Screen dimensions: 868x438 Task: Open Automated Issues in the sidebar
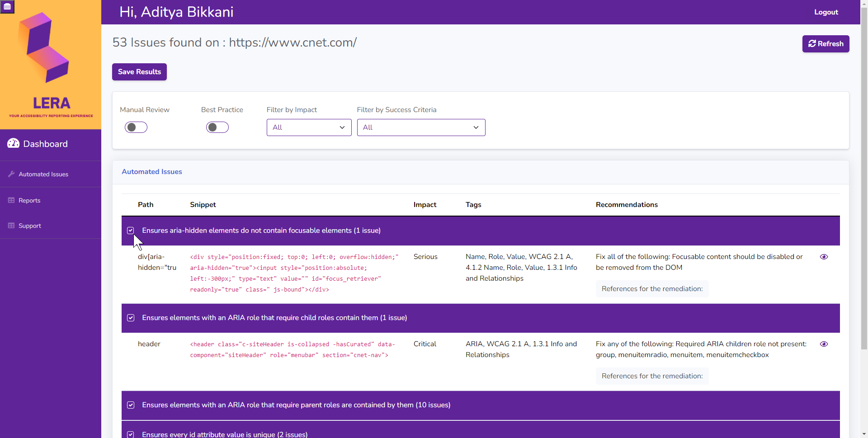click(x=51, y=174)
